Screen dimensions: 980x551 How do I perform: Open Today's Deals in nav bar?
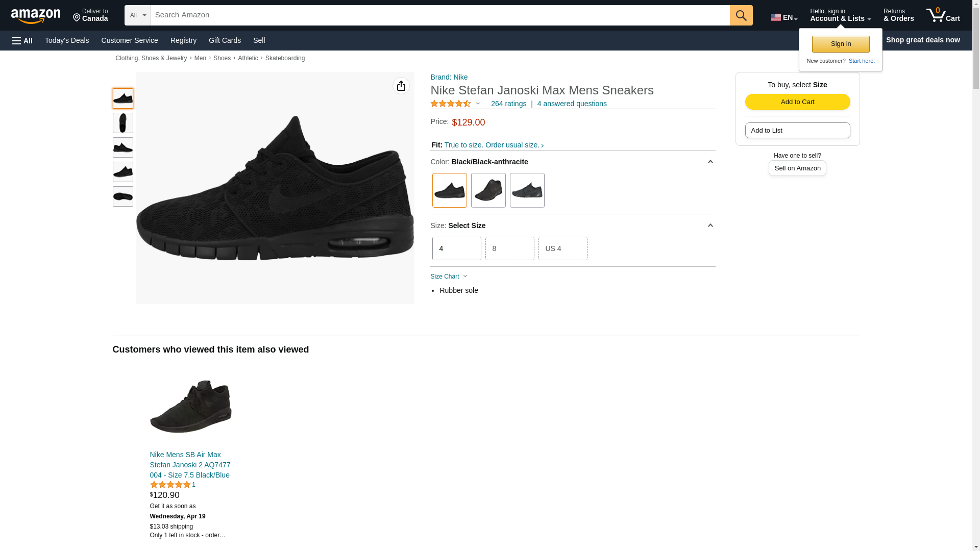[67, 40]
